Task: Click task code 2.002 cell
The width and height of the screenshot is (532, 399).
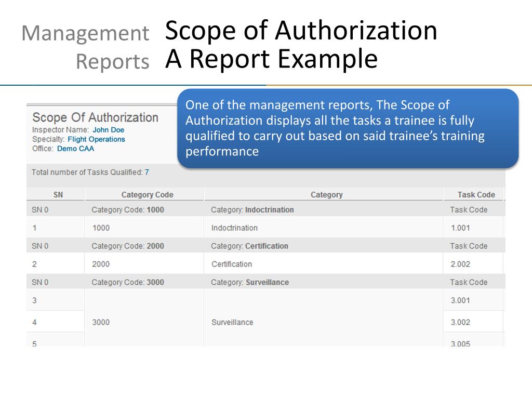Action: [x=473, y=264]
